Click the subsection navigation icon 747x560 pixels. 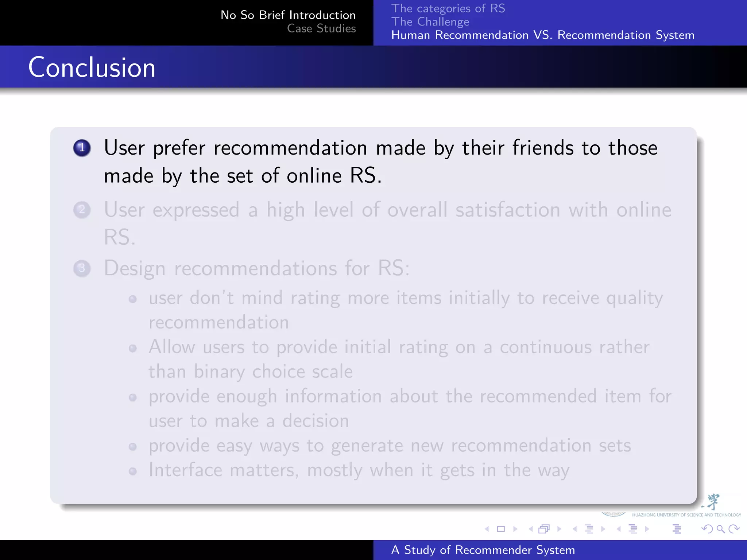click(589, 529)
